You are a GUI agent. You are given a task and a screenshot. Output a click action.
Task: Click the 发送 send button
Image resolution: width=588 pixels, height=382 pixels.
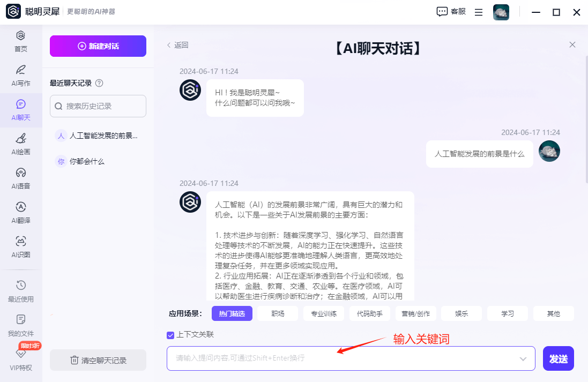558,358
